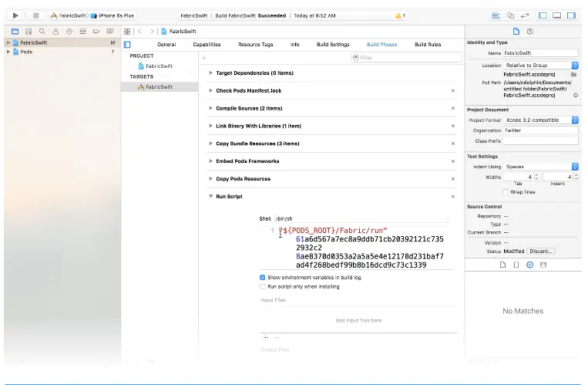Open the debug navigator icon
The width and height of the screenshot is (588, 385).
click(x=82, y=32)
